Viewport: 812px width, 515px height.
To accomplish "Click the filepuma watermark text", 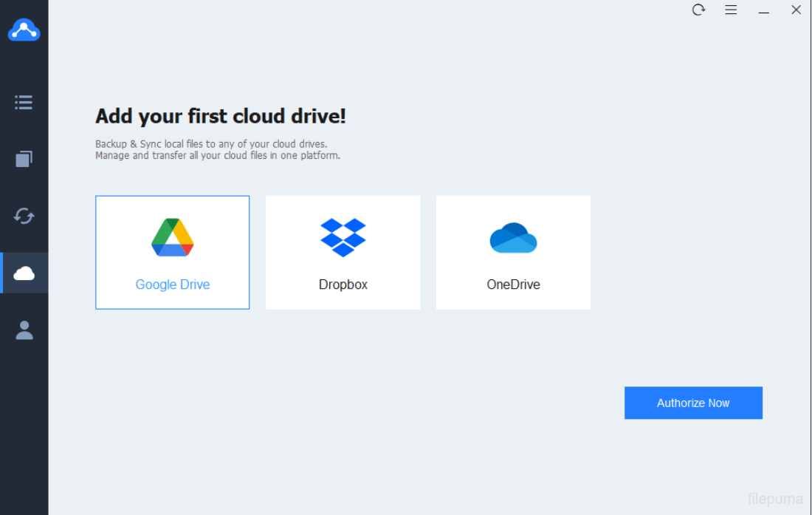I will [775, 499].
